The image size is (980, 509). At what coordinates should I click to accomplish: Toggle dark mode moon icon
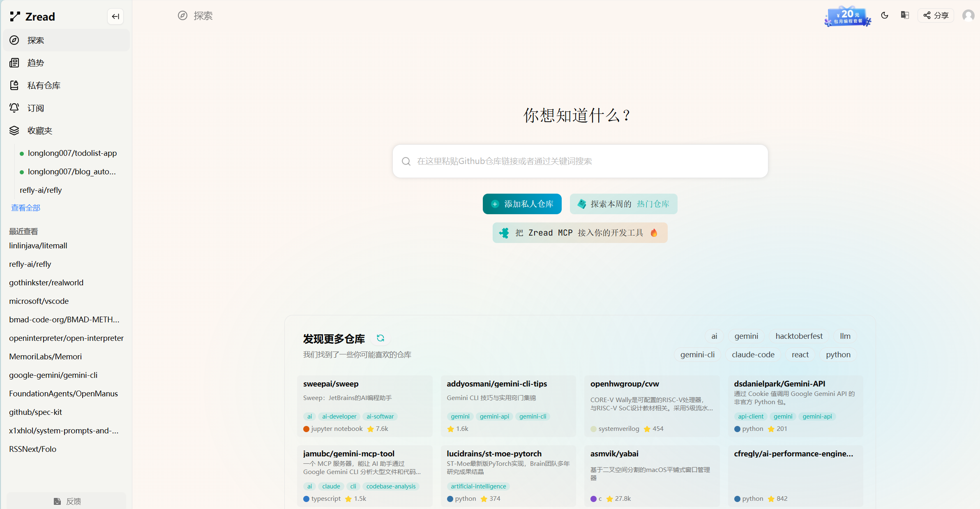(x=885, y=15)
